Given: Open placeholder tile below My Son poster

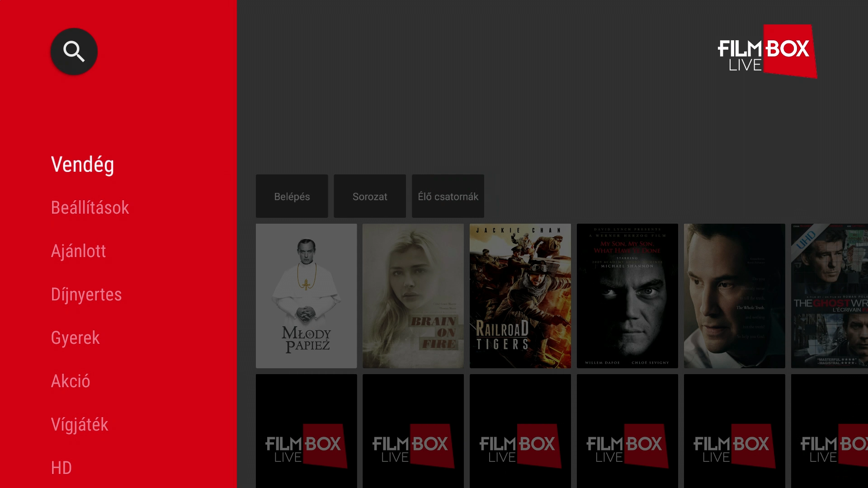Looking at the screenshot, I should (627, 431).
